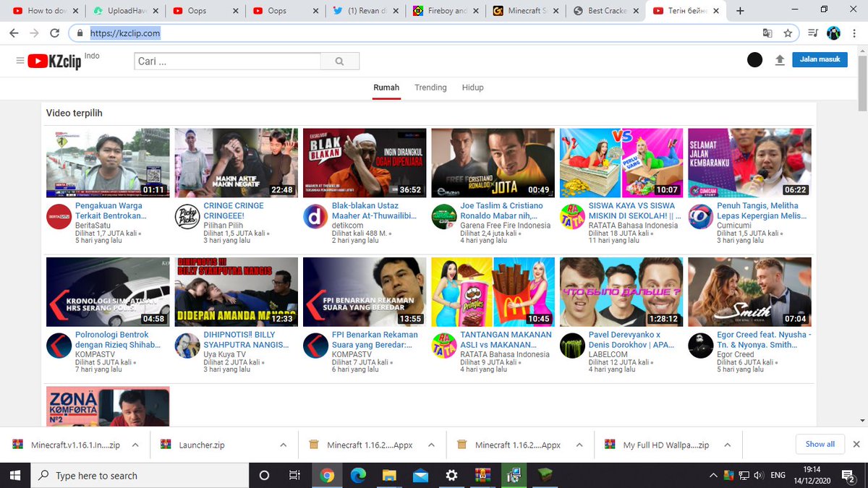Select the Hidup tab
This screenshot has width=868, height=488.
point(472,87)
